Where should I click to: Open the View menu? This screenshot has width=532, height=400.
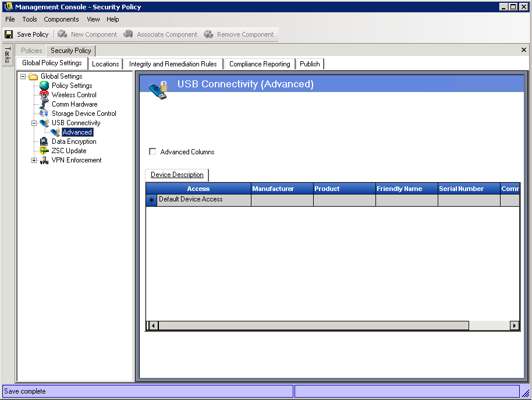93,19
